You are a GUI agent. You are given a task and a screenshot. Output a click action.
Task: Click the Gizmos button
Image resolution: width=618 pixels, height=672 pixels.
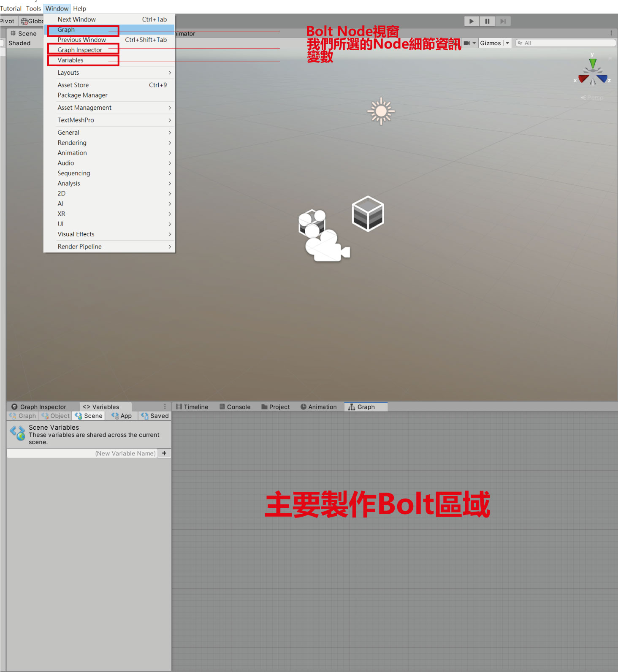pos(490,43)
